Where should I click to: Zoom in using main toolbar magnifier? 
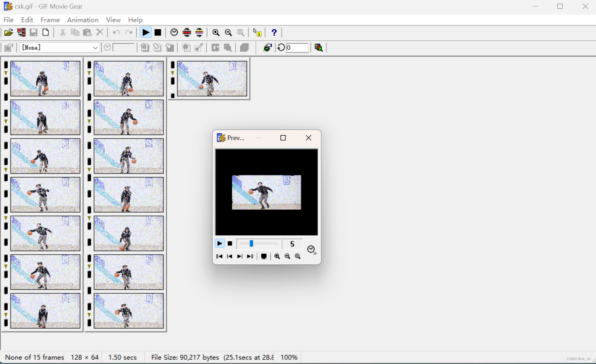point(216,33)
